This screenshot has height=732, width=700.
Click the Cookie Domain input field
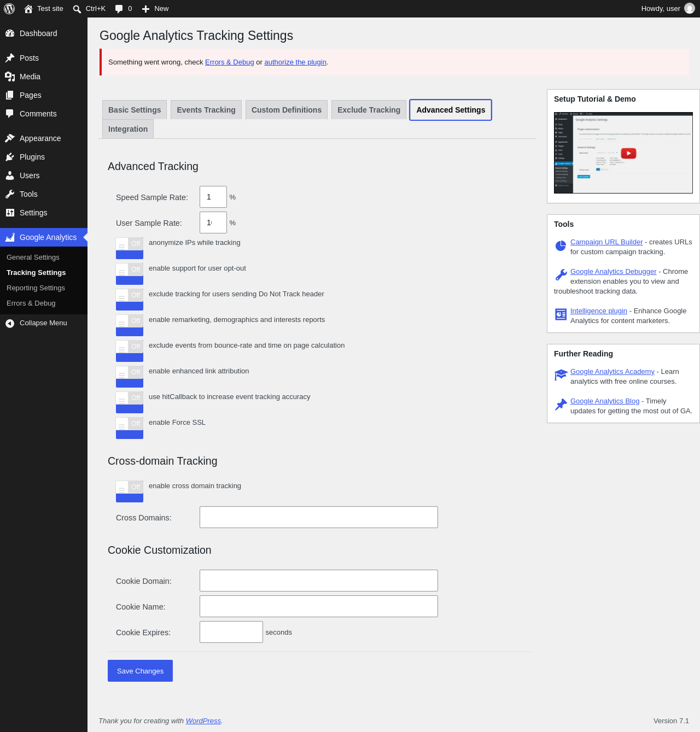click(x=319, y=581)
